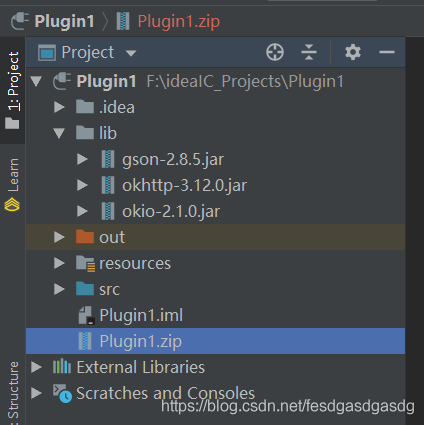Screen dimensions: 424x425
Task: Open the Learn side tab
Action: [13, 184]
